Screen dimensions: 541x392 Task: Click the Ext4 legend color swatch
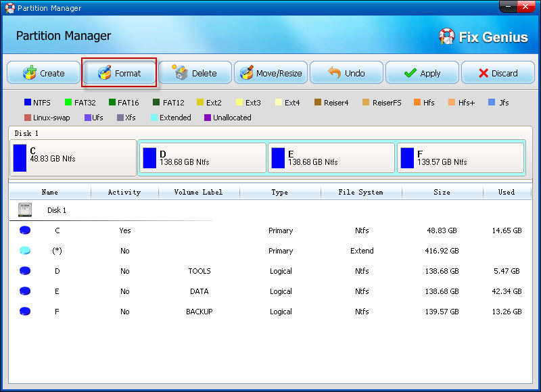(x=279, y=102)
